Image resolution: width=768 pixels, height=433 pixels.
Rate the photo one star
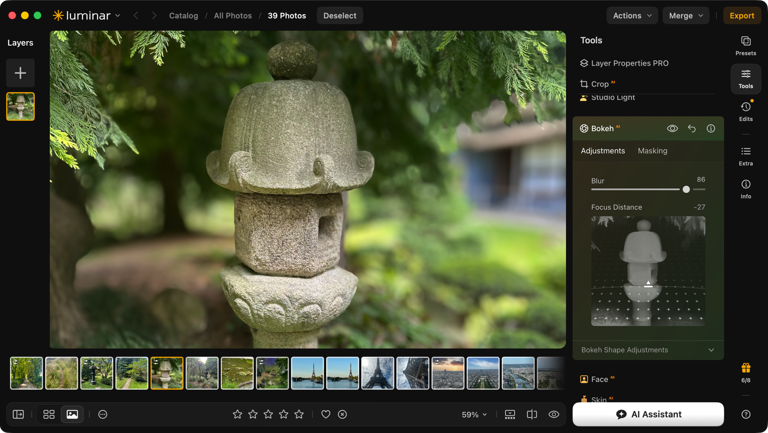tap(238, 414)
